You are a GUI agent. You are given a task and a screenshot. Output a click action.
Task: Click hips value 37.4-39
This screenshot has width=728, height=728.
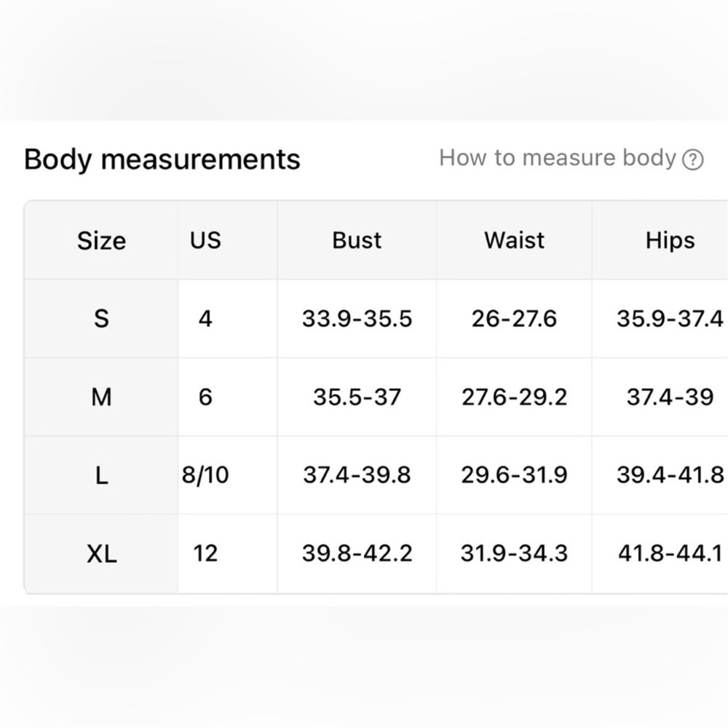(x=670, y=397)
